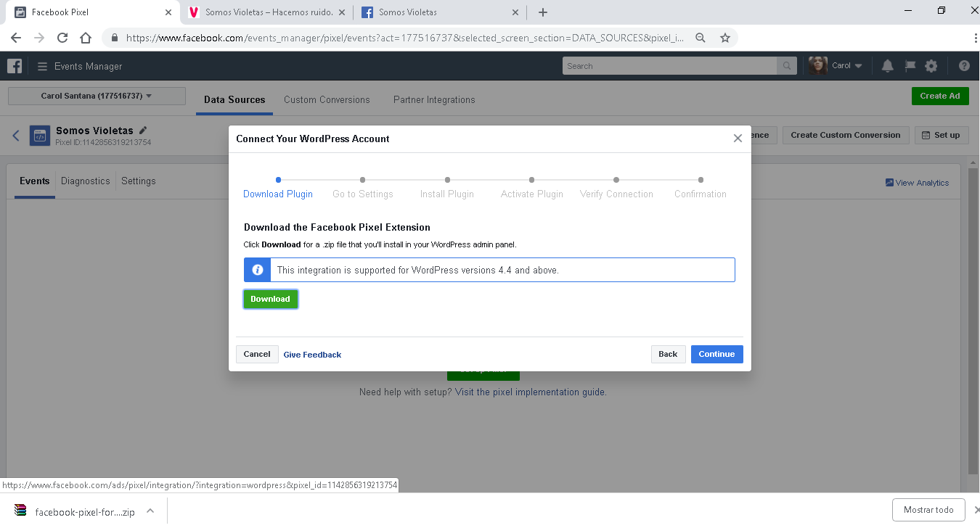Open a new browser tab

[x=542, y=12]
